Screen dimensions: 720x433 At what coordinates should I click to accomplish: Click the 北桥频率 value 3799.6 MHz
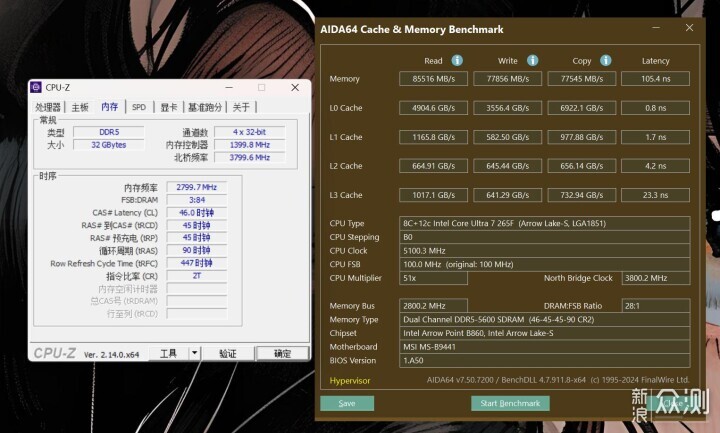[250, 157]
